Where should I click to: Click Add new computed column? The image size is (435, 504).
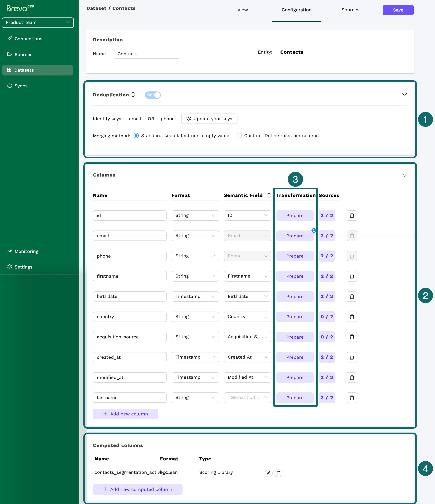pos(137,489)
